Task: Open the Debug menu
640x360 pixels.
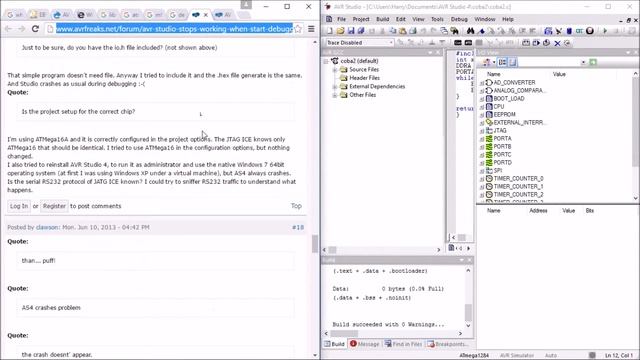Action: coord(459,19)
